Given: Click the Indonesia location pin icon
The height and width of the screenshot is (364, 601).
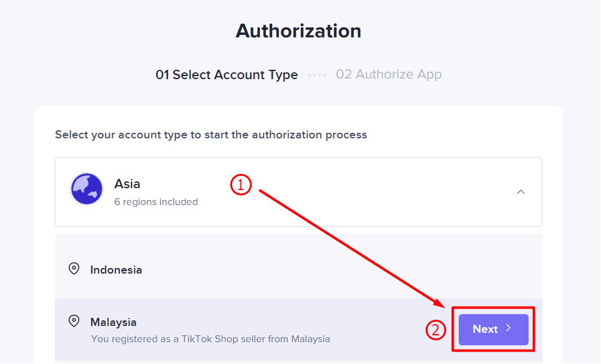Looking at the screenshot, I should (x=74, y=269).
